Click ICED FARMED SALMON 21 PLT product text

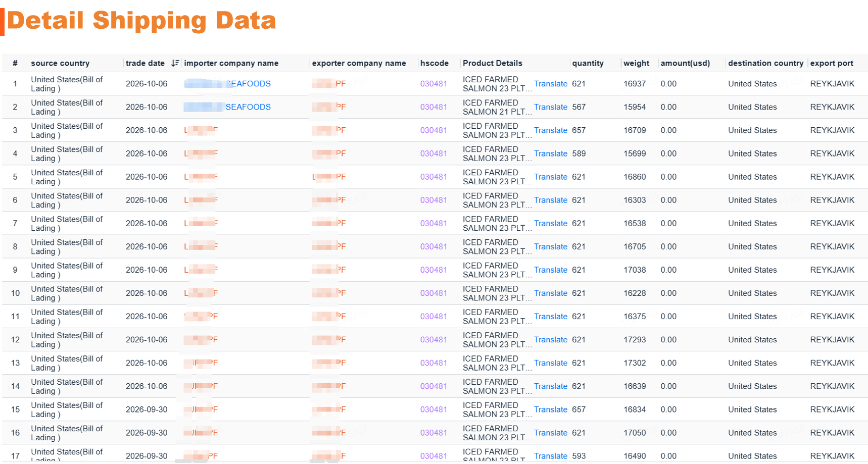pyautogui.click(x=497, y=107)
